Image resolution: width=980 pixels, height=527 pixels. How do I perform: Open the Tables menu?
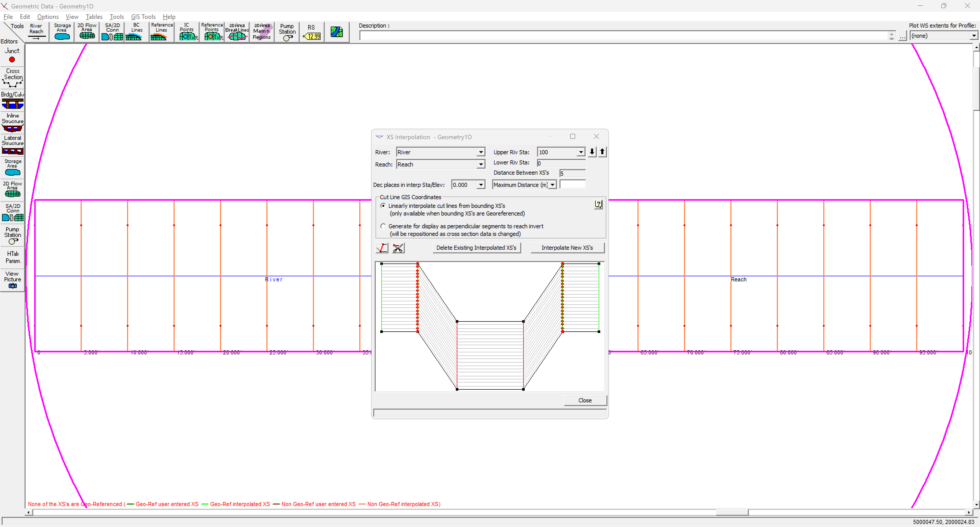point(94,17)
